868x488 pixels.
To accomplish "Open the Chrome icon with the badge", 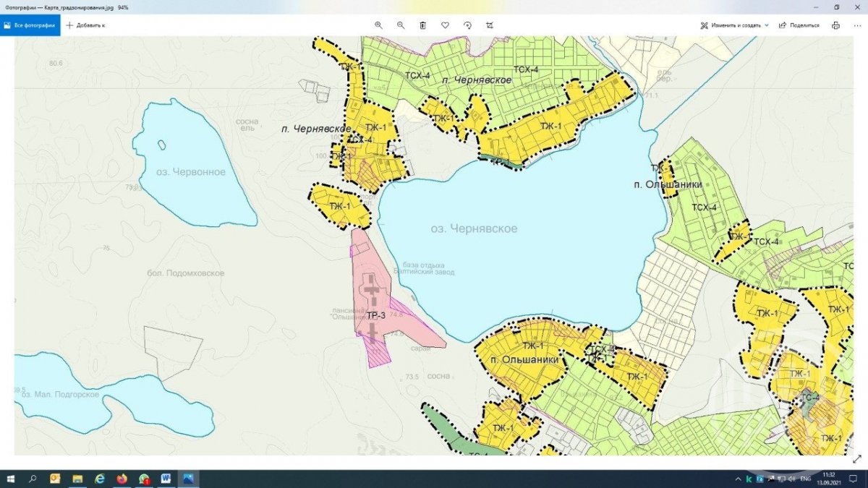I will [144, 479].
